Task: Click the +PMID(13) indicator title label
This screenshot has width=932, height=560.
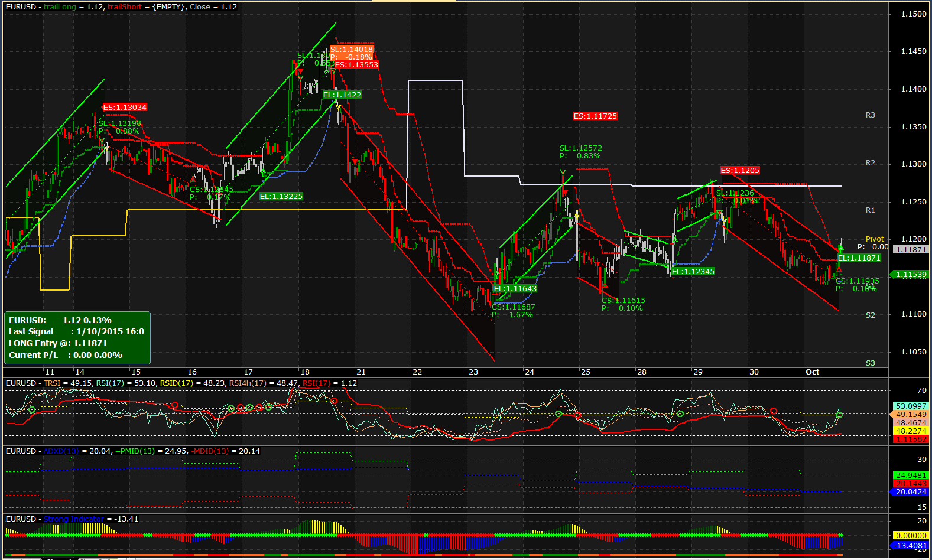Action: (x=135, y=451)
